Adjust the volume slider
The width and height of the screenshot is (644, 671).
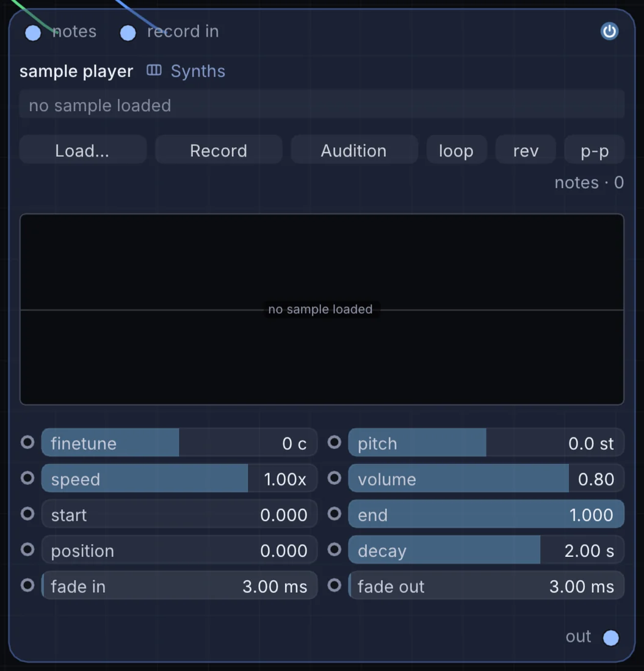486,478
